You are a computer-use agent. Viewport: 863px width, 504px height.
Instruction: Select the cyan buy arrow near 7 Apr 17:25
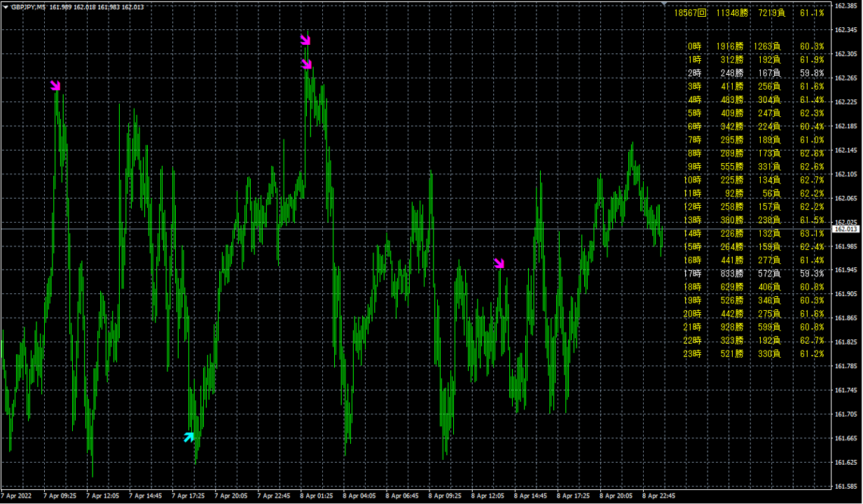[x=188, y=437]
